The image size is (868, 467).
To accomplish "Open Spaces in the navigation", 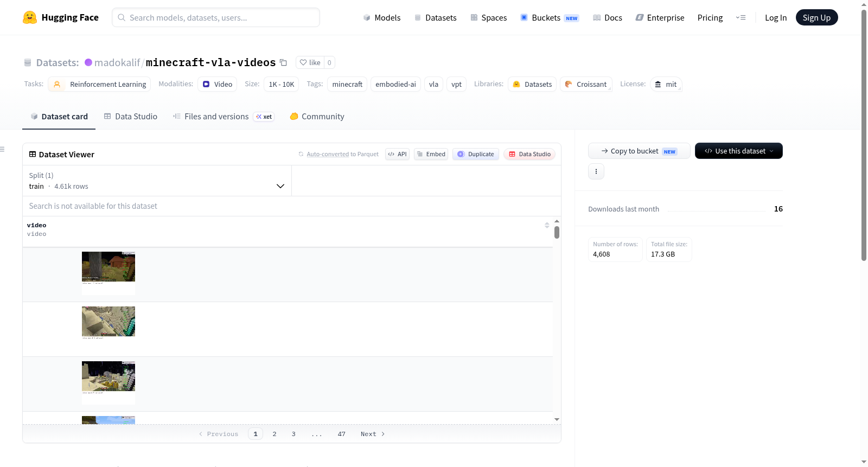I will [488, 17].
